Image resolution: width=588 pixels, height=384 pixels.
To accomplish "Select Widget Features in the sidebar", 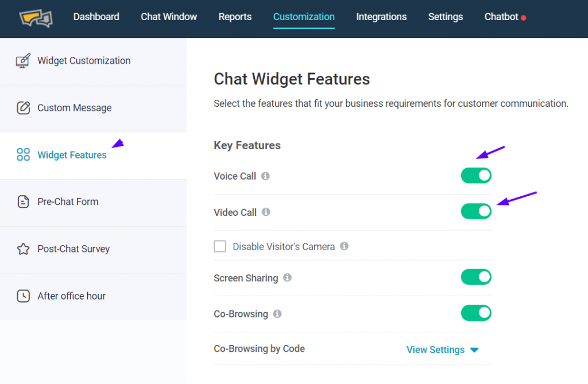I will point(72,155).
